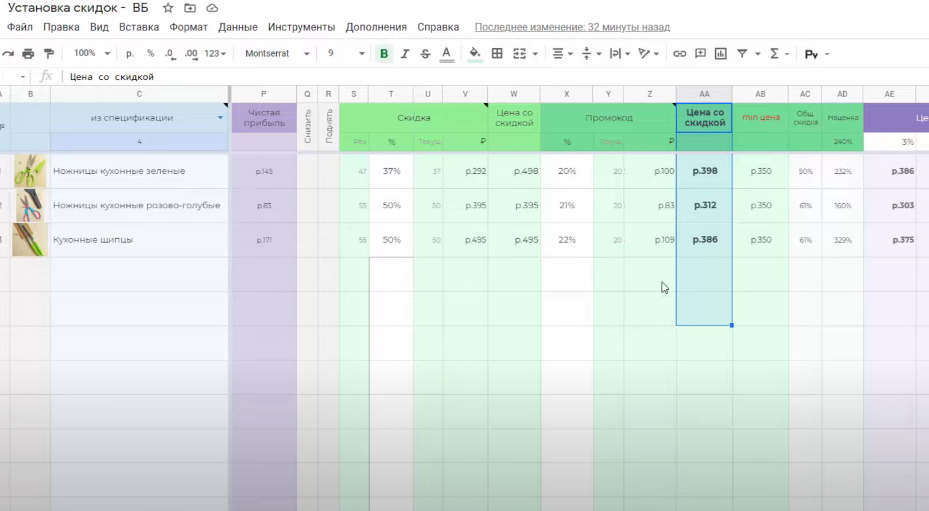The image size is (929, 511).
Task: Select column P header
Action: [263, 94]
